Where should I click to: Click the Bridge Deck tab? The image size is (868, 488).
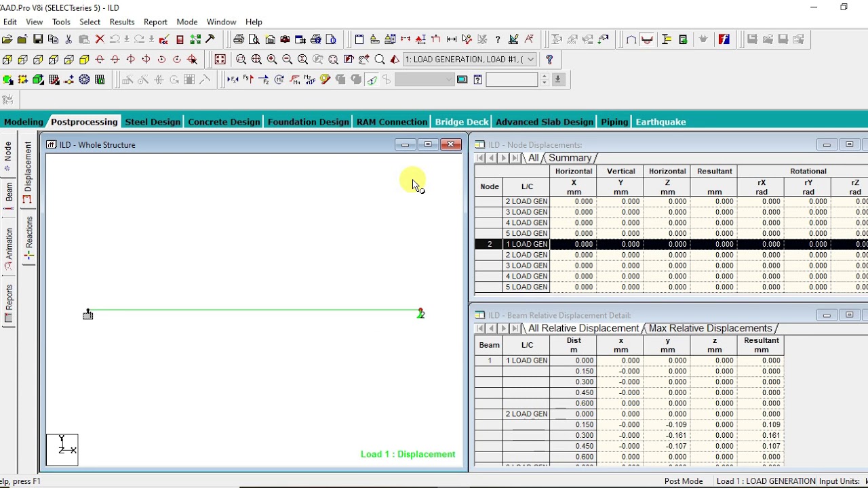tap(462, 122)
